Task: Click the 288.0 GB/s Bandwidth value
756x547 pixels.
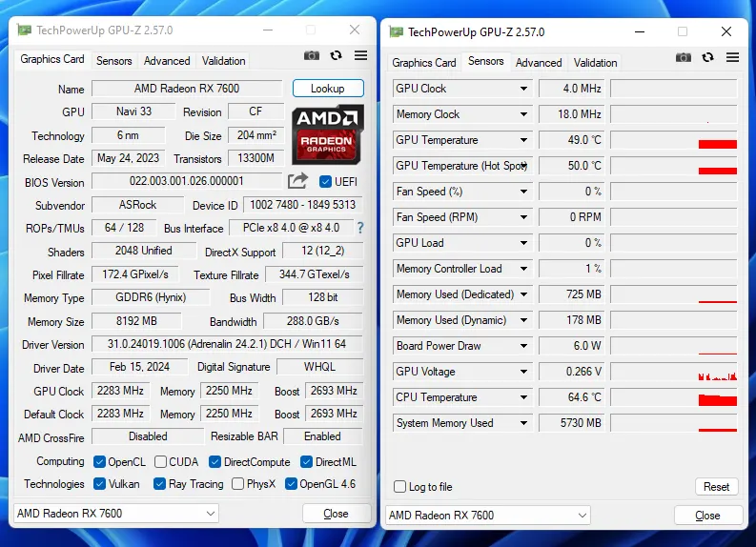Action: click(x=313, y=321)
